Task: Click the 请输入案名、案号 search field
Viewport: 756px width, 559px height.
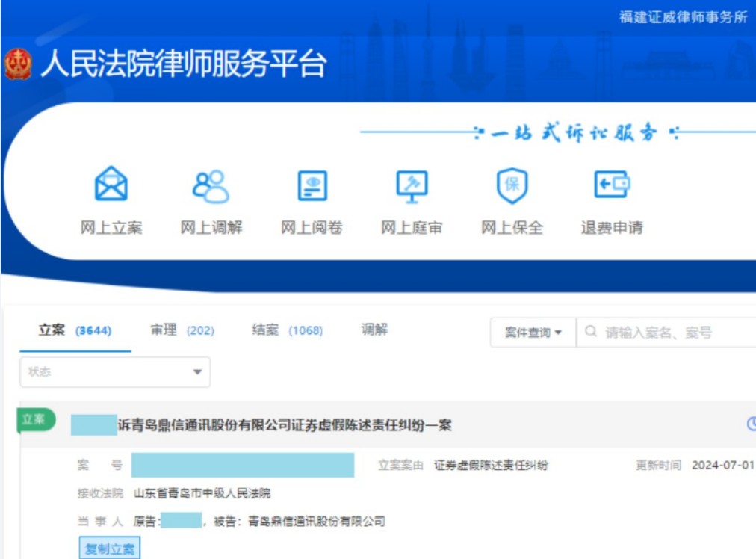Action: [666, 333]
